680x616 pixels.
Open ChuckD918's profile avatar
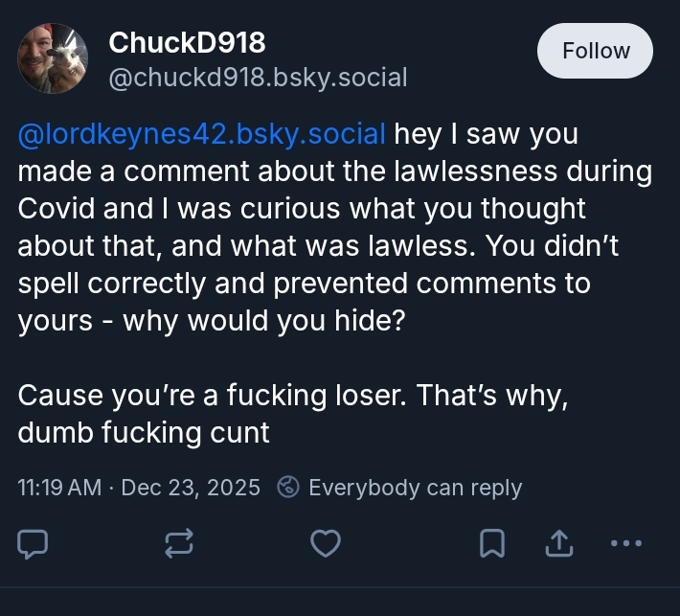[54, 58]
